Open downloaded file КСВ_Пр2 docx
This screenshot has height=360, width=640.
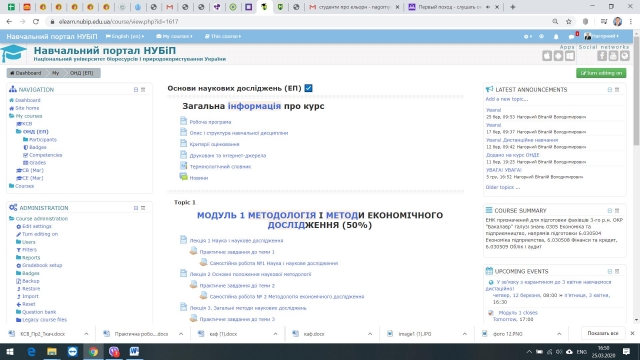click(x=42, y=334)
